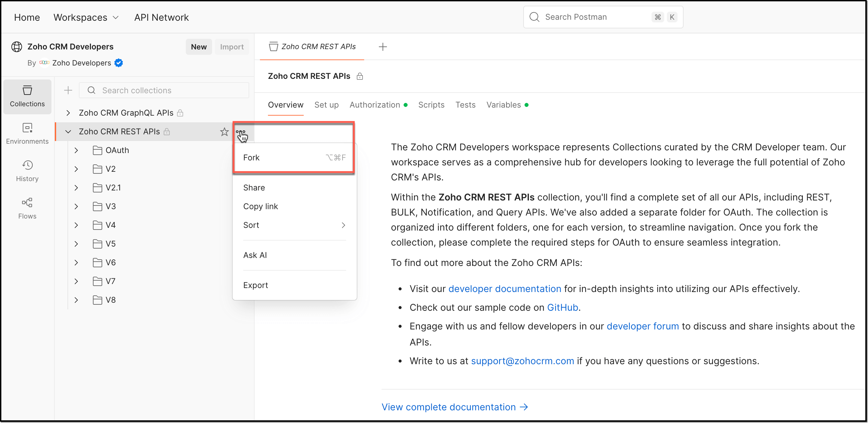
Task: Click the lock icon next to collection title
Action: coord(360,77)
